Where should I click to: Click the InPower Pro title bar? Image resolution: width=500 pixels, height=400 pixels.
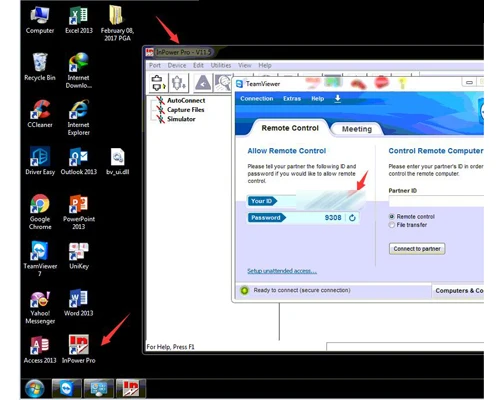(313, 52)
